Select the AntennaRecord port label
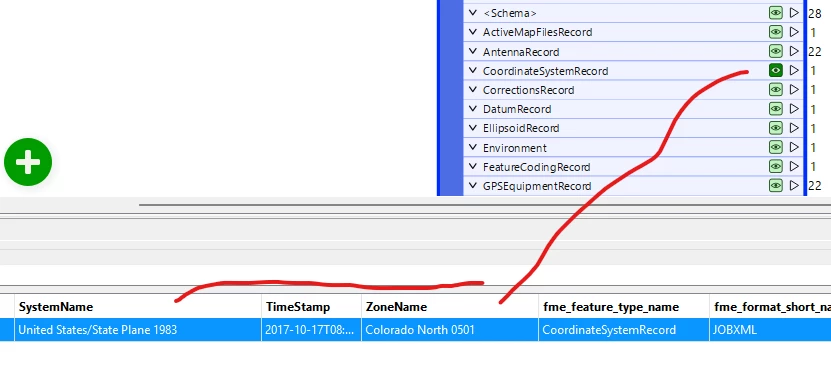This screenshot has height=371, width=831. 521,52
